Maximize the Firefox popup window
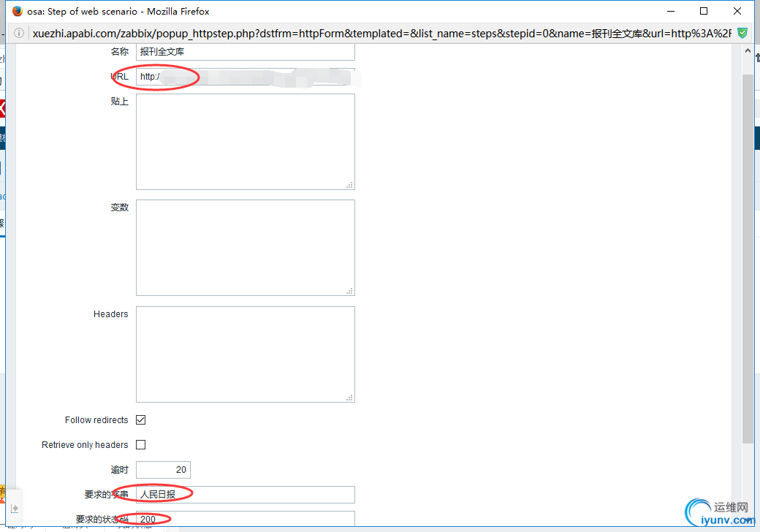 pos(704,11)
